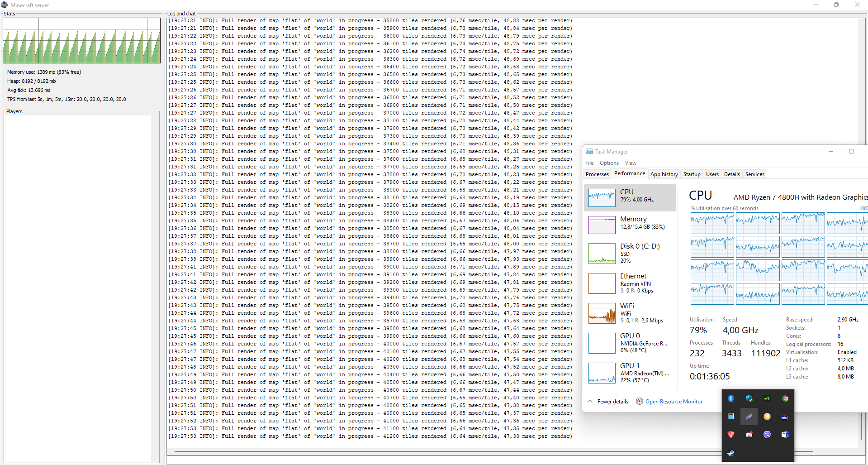Viewport: 868px width, 465px height.
Task: Select the purple feather tray icon
Action: point(749,417)
